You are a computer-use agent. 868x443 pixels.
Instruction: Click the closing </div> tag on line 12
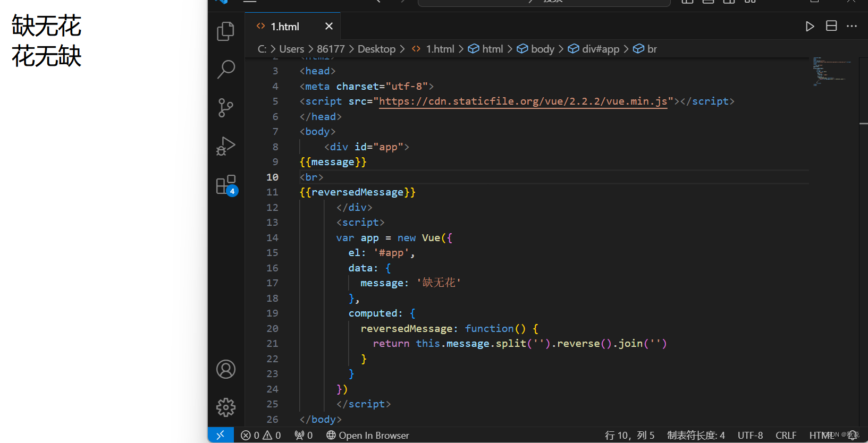355,208
